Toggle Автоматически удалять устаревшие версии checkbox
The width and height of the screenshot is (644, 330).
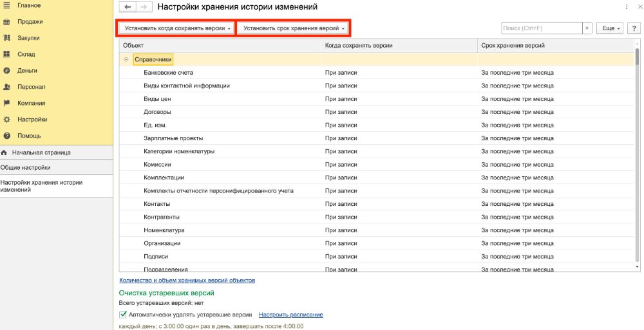pos(122,315)
